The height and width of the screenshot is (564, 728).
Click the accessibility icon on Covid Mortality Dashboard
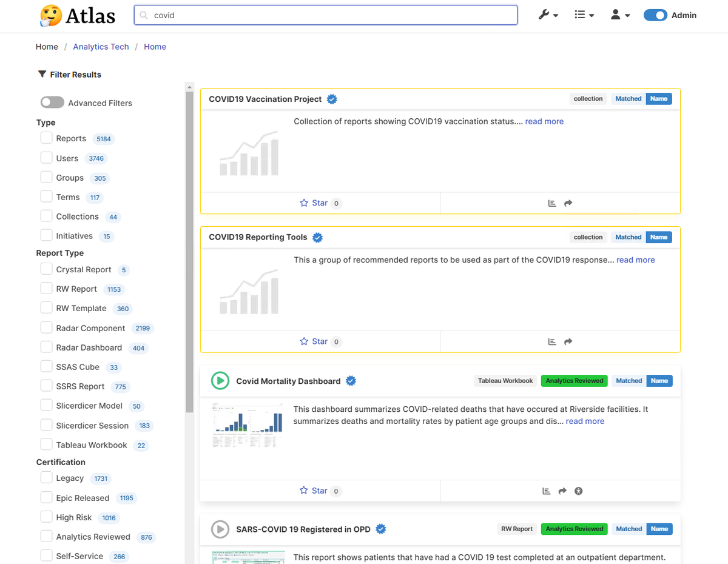click(x=579, y=491)
